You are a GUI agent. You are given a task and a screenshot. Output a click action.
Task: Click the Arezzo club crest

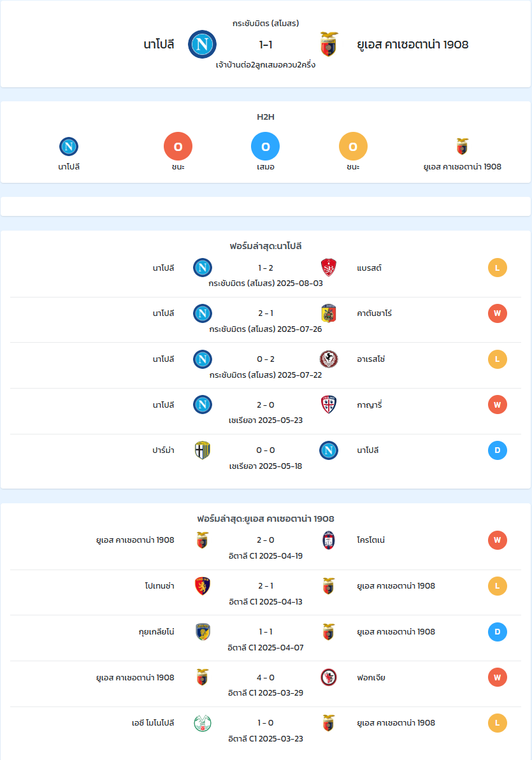(x=329, y=359)
